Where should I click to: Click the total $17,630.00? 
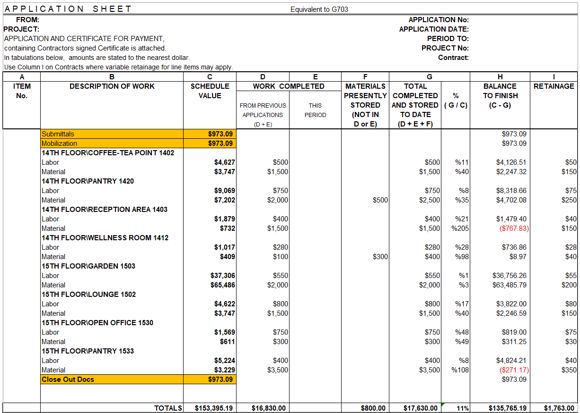click(421, 408)
